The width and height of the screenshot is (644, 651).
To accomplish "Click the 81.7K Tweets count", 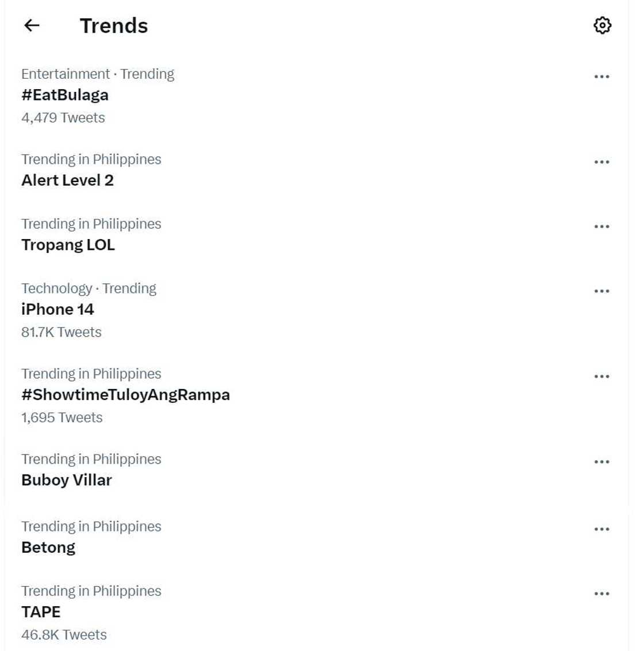I will tap(62, 332).
